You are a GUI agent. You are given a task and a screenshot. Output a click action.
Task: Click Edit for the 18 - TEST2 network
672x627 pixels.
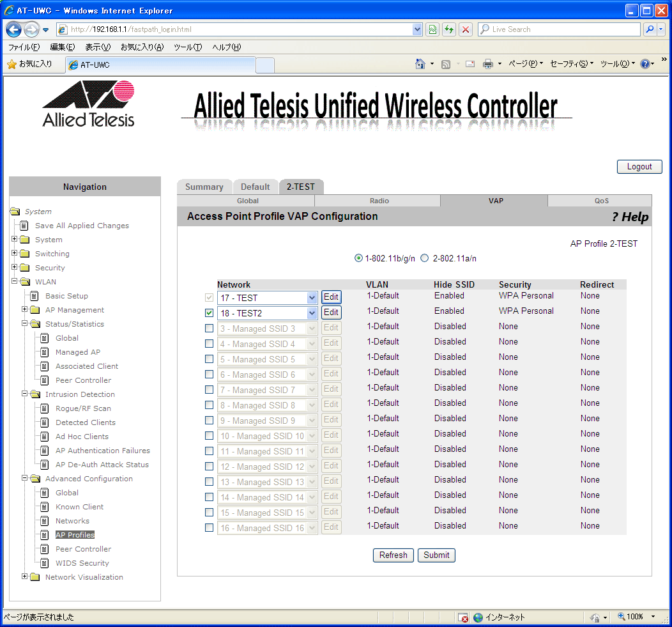coord(332,312)
